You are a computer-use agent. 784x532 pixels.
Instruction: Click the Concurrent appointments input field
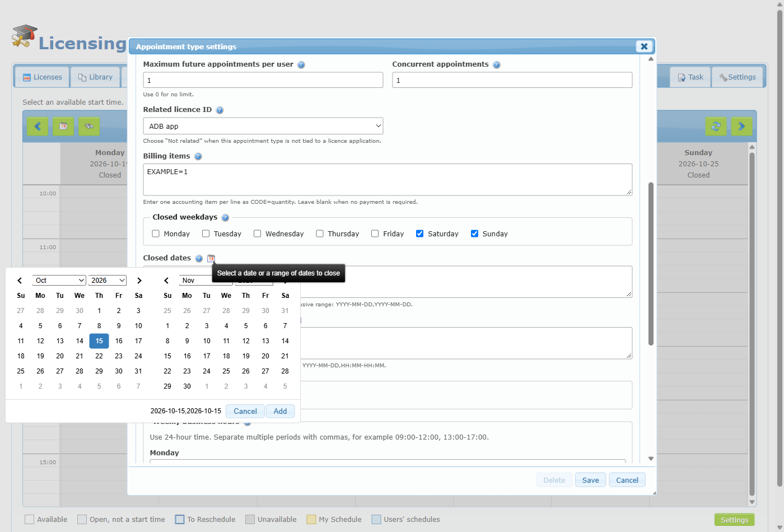click(x=512, y=80)
